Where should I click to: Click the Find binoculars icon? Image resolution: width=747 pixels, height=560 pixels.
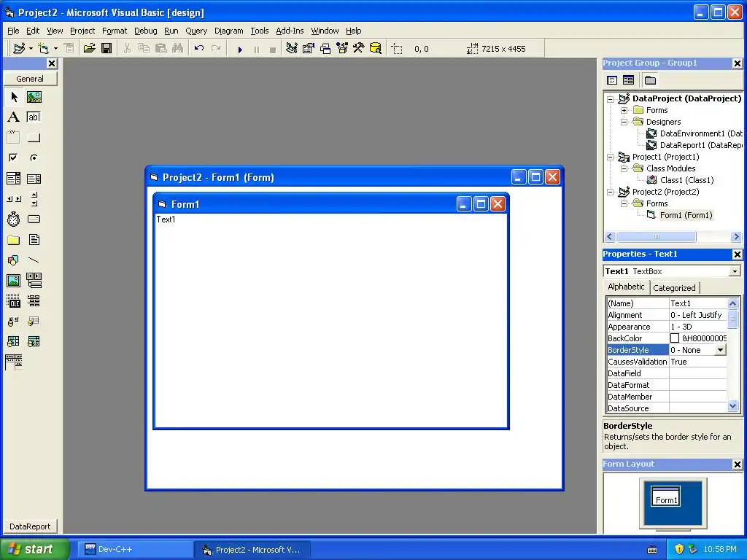click(178, 49)
